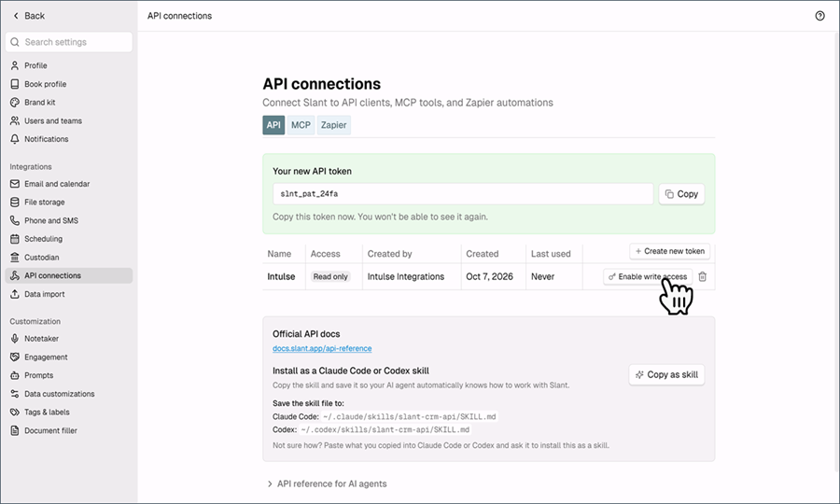Click Create new token button
This screenshot has height=504, width=840.
tap(669, 251)
